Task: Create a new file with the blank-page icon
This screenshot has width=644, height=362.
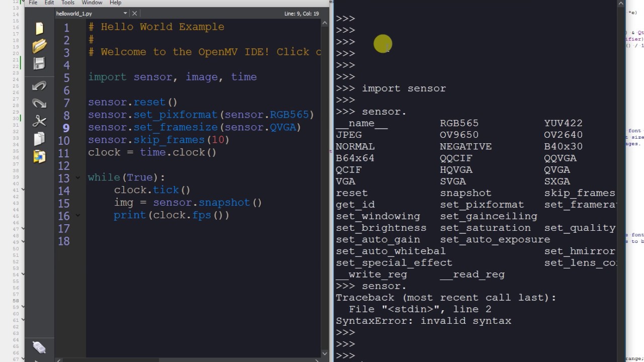Action: (39, 28)
